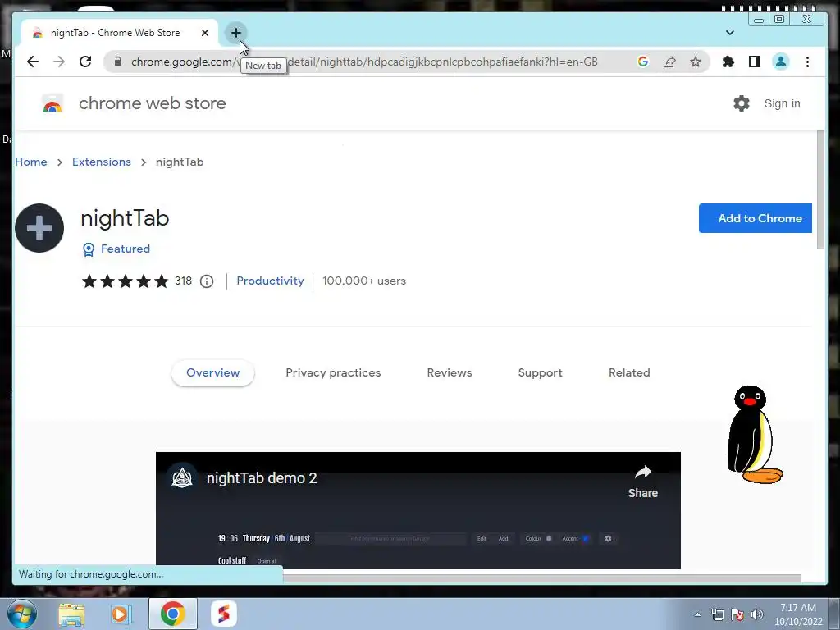Click the Add to Chrome button
The image size is (840, 630).
(756, 218)
